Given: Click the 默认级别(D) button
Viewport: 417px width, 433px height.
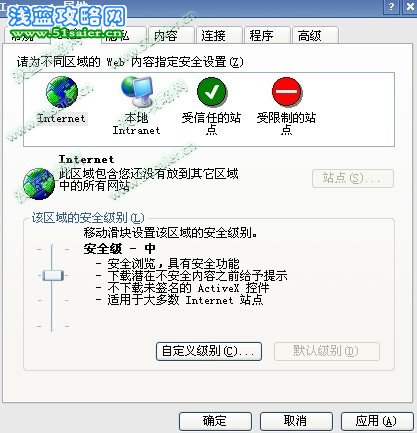Looking at the screenshot, I should coord(327,351).
